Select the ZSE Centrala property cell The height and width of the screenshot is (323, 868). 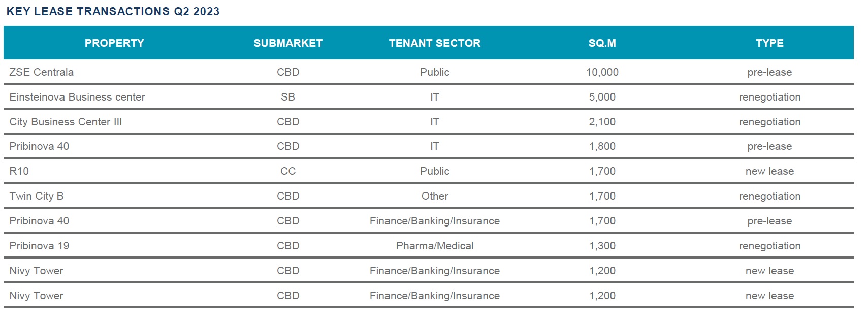pyautogui.click(x=42, y=72)
